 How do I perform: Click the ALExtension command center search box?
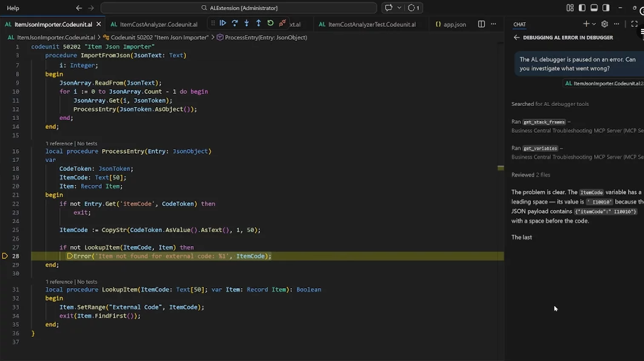pos(239,8)
